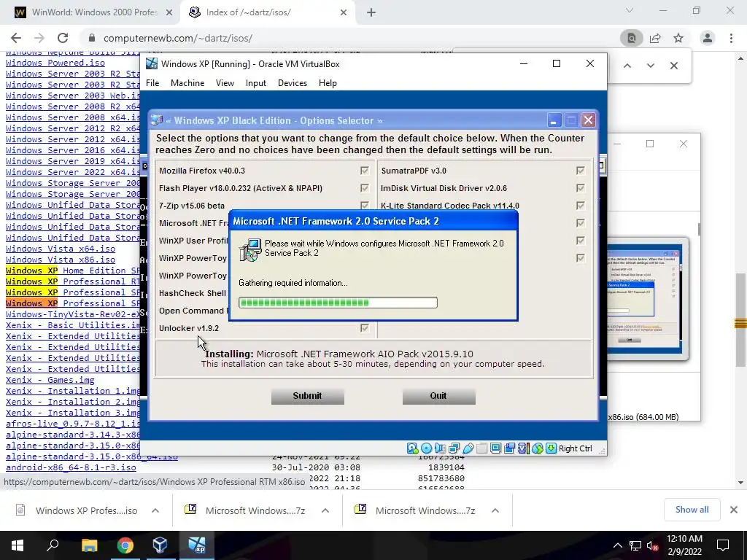The height and width of the screenshot is (560, 747).
Task: Click the Windows XP VM preview thumbnail
Action: pos(647,298)
